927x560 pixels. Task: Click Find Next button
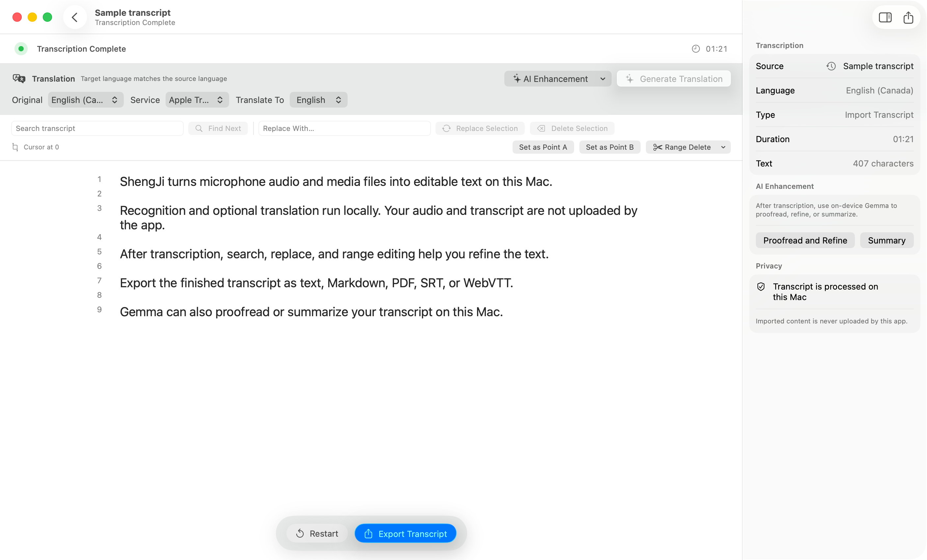click(x=218, y=128)
